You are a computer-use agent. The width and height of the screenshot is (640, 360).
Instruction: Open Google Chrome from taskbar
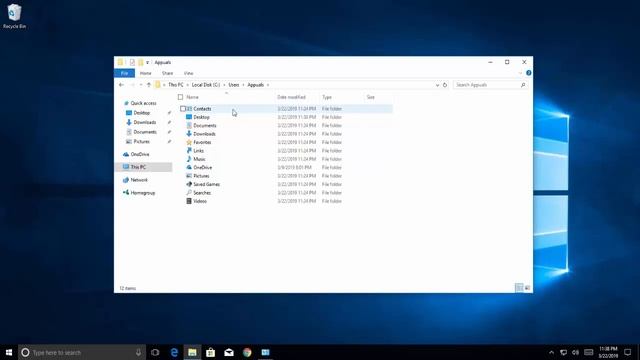click(x=247, y=352)
